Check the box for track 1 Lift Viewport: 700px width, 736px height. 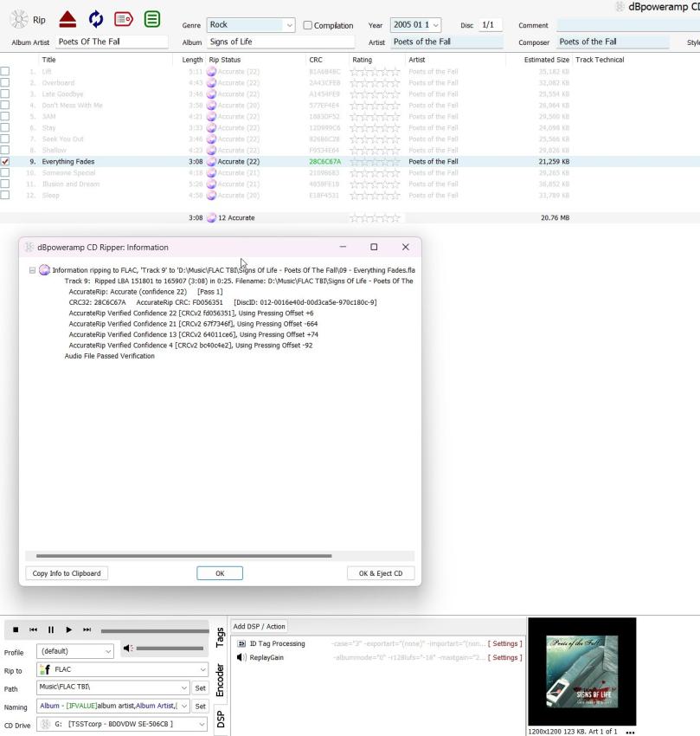point(5,71)
